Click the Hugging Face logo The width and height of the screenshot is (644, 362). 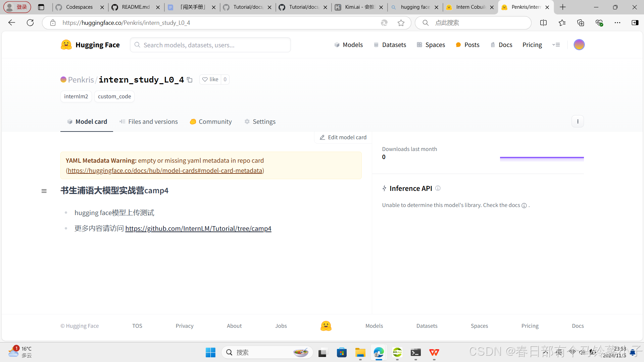(90, 45)
